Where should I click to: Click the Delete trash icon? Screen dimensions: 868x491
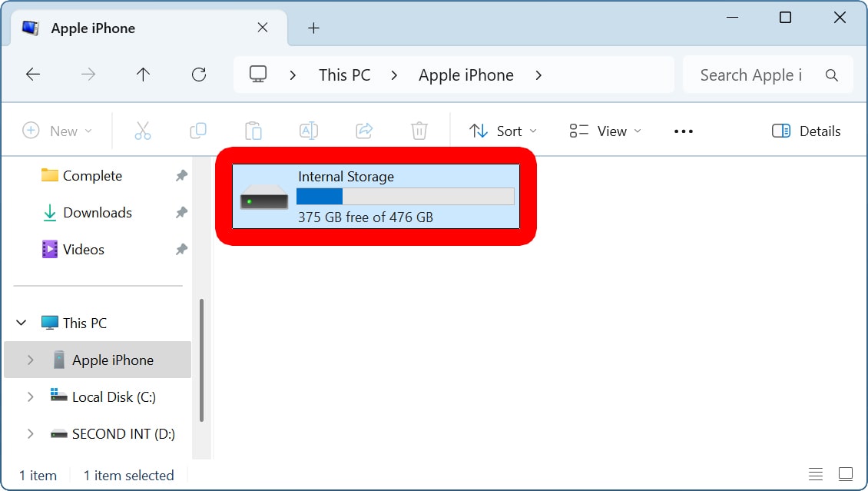419,131
